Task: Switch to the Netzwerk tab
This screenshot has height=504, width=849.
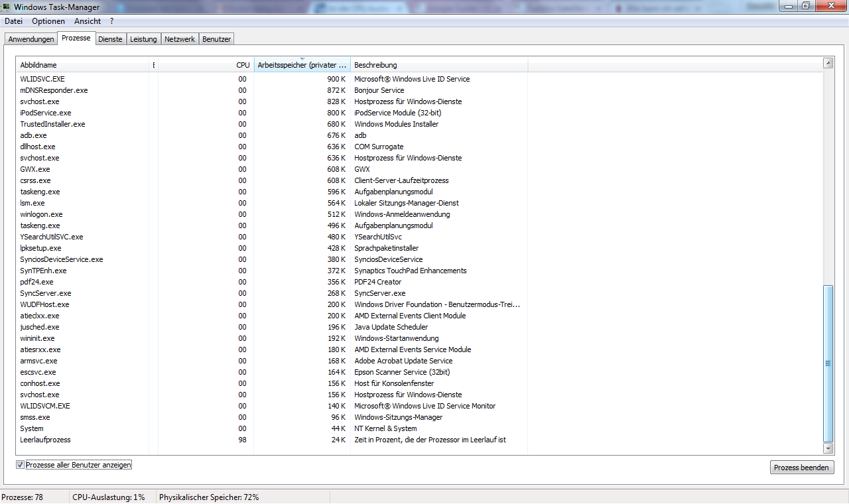Action: tap(180, 39)
